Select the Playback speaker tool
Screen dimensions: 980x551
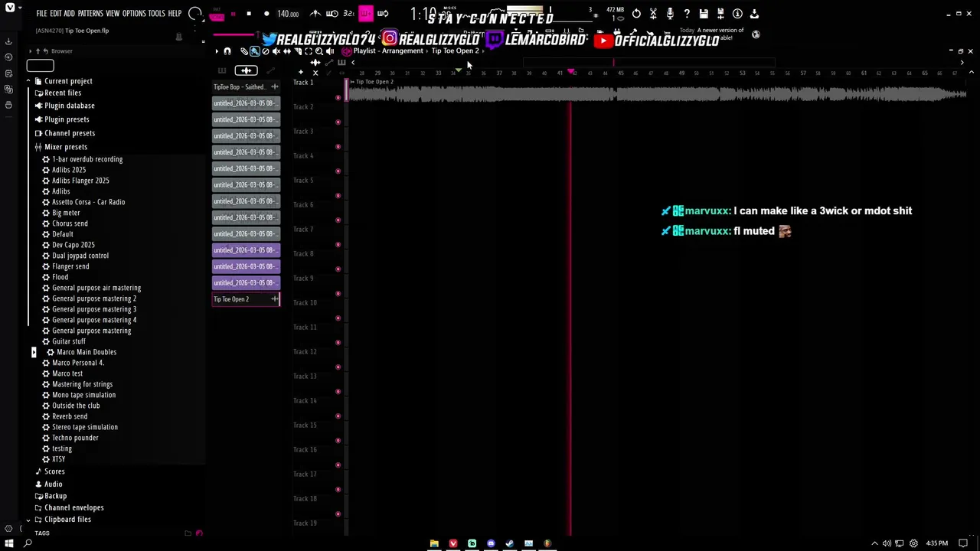330,51
